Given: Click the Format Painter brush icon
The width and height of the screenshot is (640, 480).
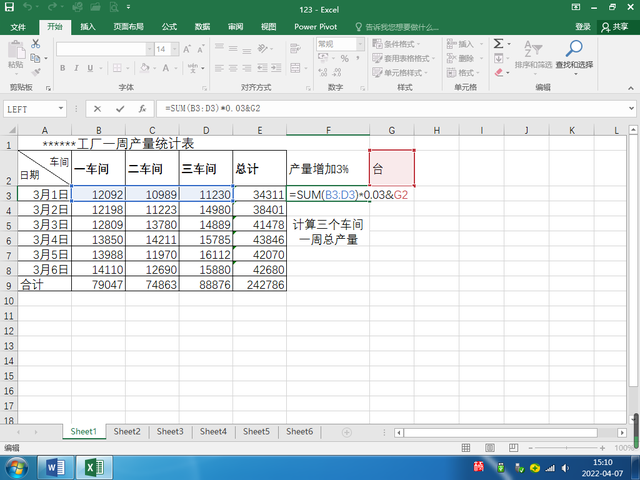Looking at the screenshot, I should tap(36, 73).
